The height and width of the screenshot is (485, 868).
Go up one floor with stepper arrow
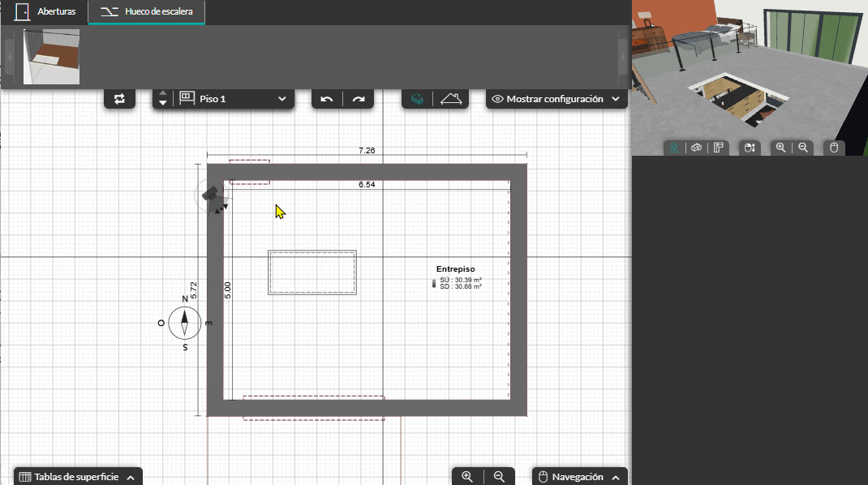(163, 93)
